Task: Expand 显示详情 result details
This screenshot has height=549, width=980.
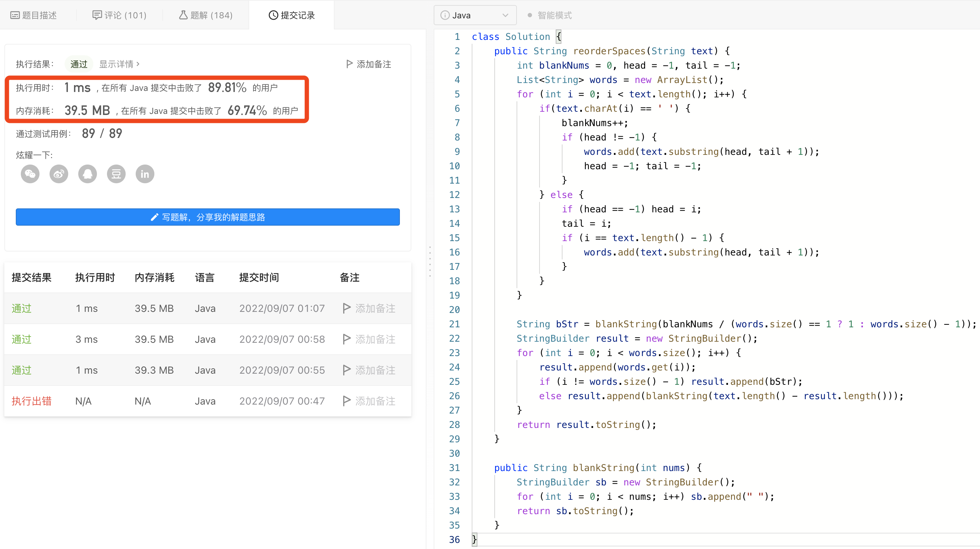Action: pos(119,64)
